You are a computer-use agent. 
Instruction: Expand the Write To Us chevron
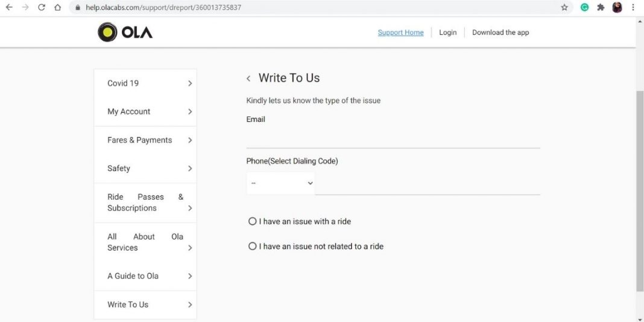[x=190, y=305]
